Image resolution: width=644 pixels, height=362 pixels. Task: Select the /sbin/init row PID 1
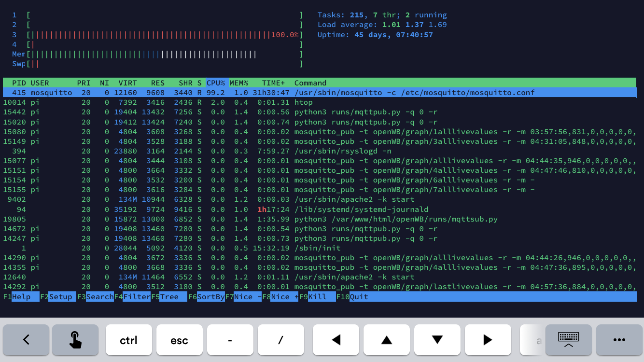[x=320, y=248]
